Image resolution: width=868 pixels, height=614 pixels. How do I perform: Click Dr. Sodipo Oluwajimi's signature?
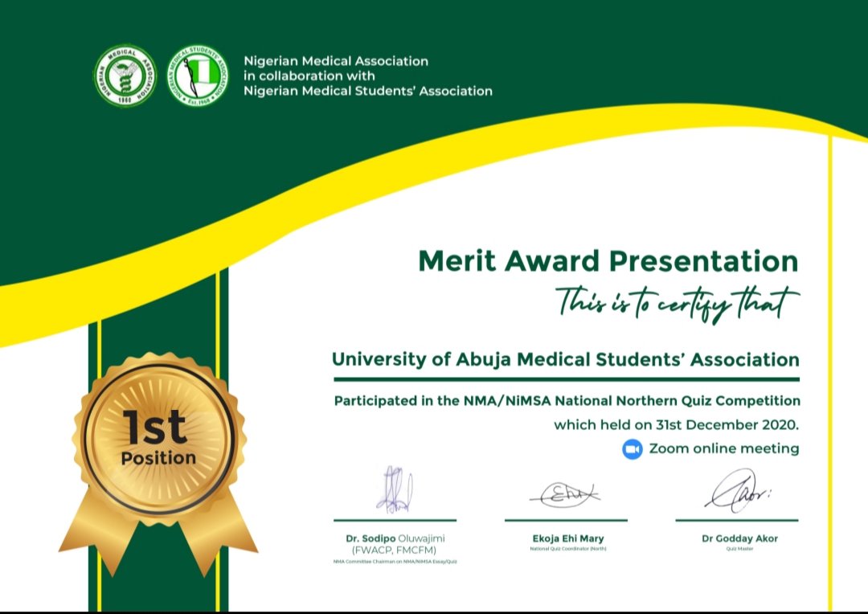395,489
